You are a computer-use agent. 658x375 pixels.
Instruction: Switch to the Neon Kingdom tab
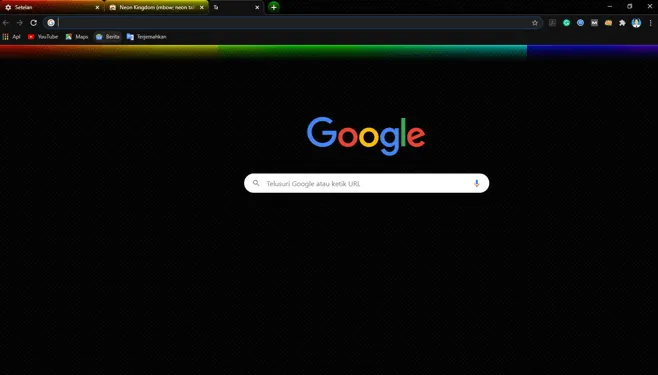click(x=157, y=7)
